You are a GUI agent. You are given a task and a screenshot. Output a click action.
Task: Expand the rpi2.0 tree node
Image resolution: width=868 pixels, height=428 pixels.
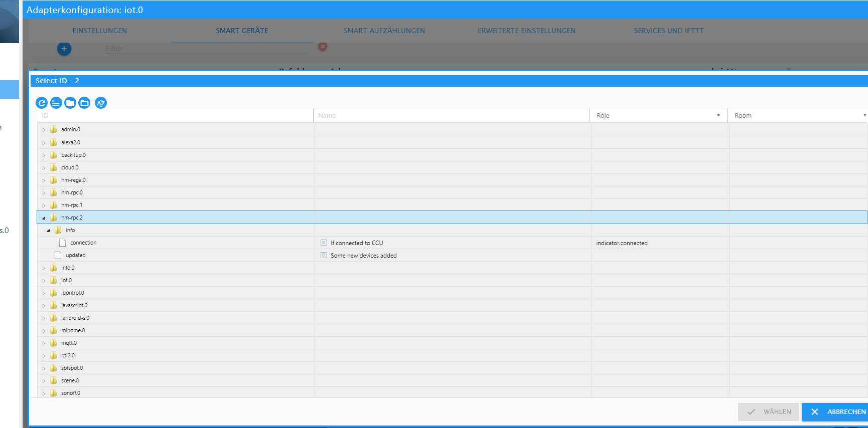(x=44, y=356)
